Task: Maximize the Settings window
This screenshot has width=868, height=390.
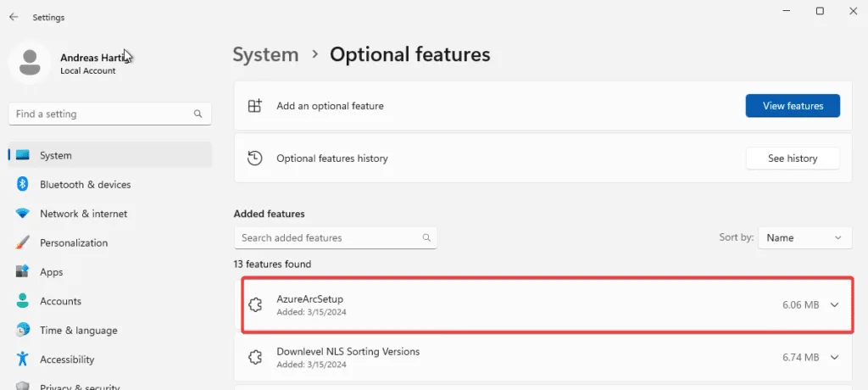Action: coord(820,11)
